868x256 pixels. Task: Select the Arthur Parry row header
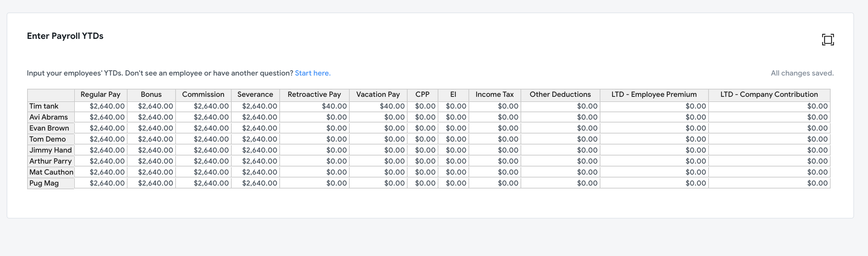(51, 161)
